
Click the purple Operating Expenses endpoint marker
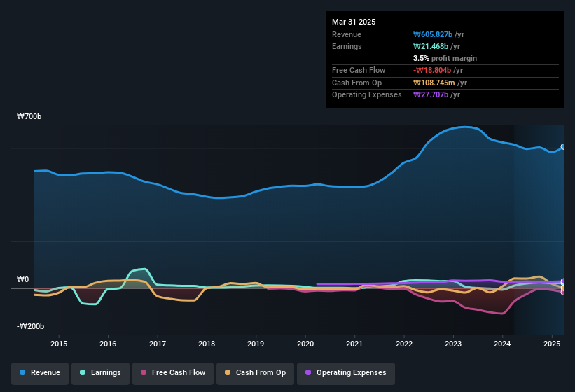point(563,282)
